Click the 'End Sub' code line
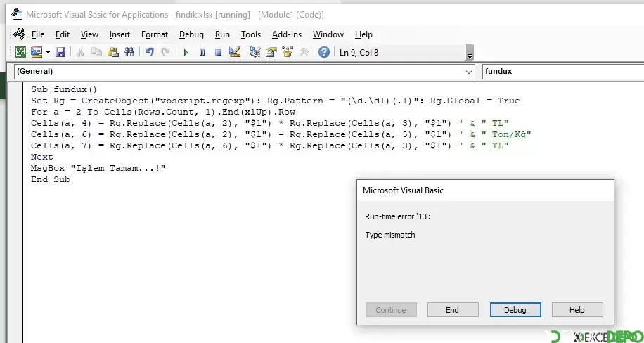 (51, 179)
